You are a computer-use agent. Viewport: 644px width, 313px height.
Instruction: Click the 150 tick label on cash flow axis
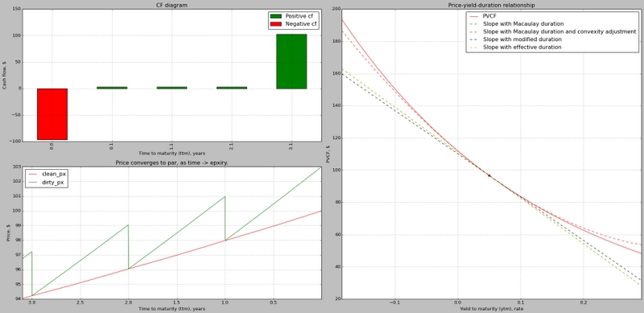[x=16, y=9]
